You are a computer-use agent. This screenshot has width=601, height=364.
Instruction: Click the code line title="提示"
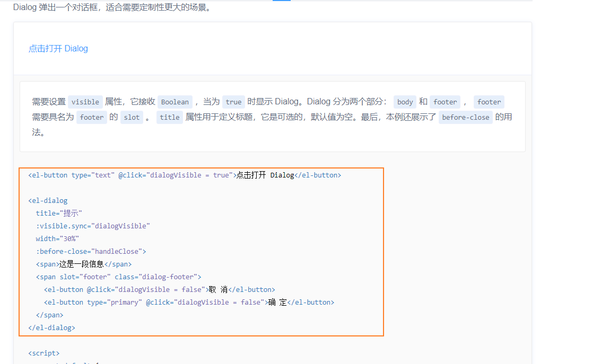(x=59, y=213)
